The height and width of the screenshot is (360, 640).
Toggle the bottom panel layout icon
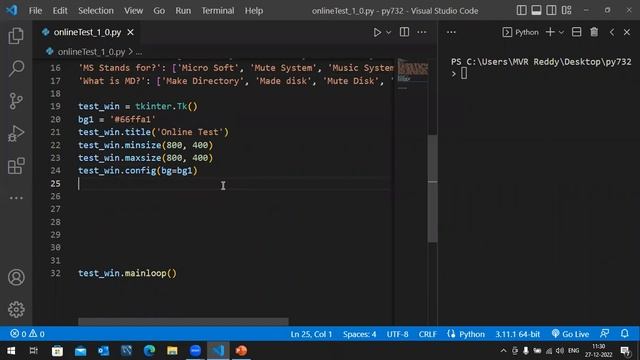536,10
